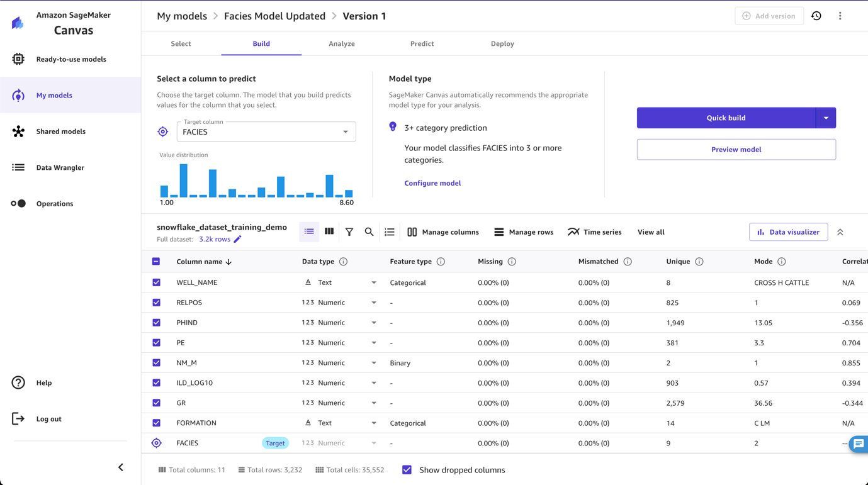This screenshot has width=868, height=485.
Task: Open Ready-to-use models icon in sidebar
Action: (18, 59)
